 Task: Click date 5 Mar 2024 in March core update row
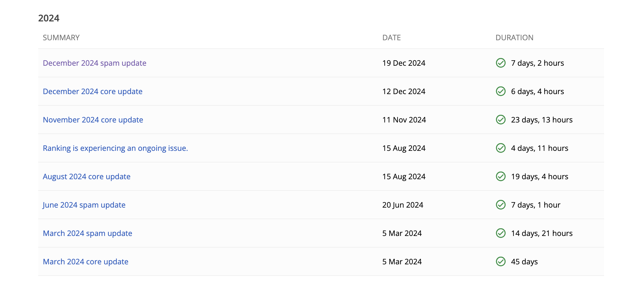[402, 262]
